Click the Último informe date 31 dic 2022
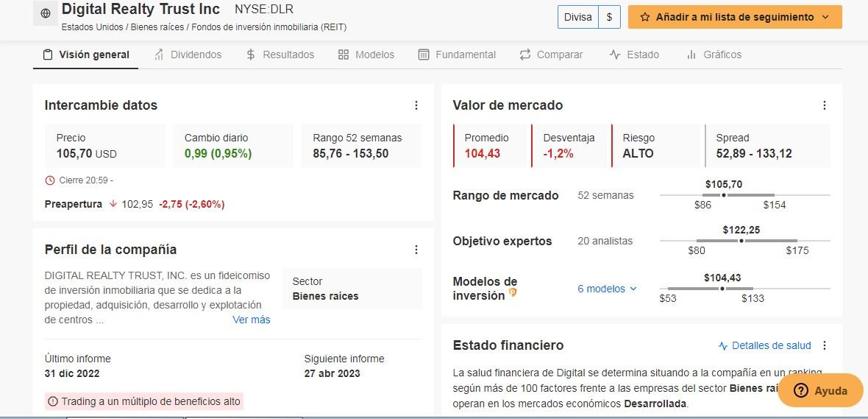Viewport: 868px width, 419px height. point(72,373)
